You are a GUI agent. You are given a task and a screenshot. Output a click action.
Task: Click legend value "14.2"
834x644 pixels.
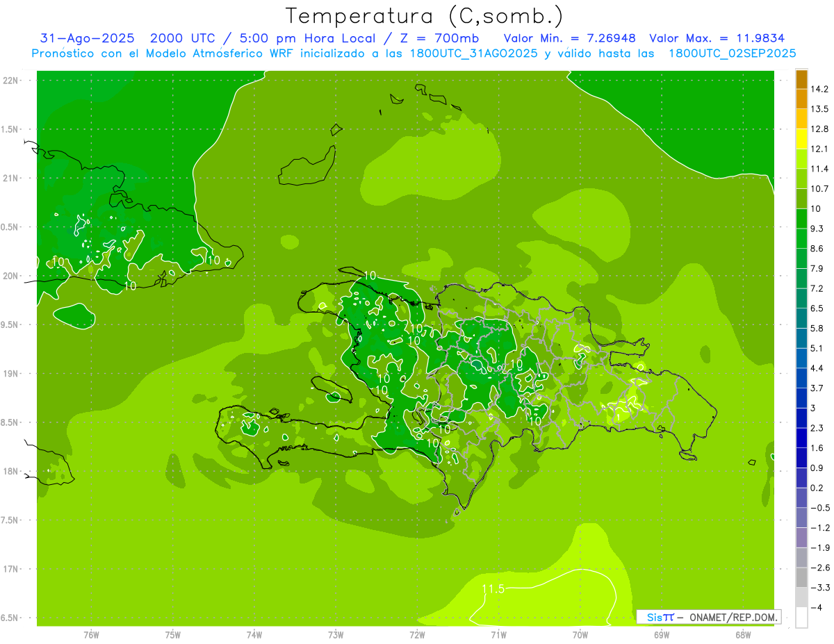pyautogui.click(x=820, y=89)
